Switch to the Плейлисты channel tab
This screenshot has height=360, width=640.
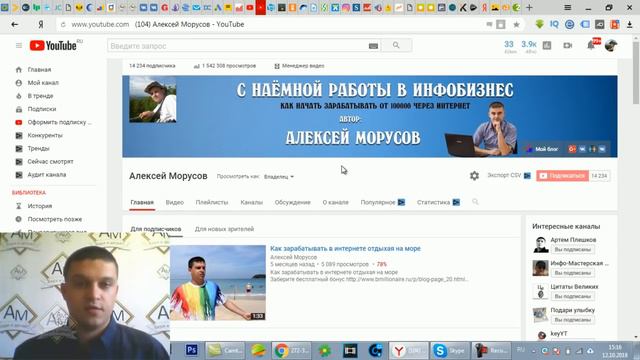(211, 202)
